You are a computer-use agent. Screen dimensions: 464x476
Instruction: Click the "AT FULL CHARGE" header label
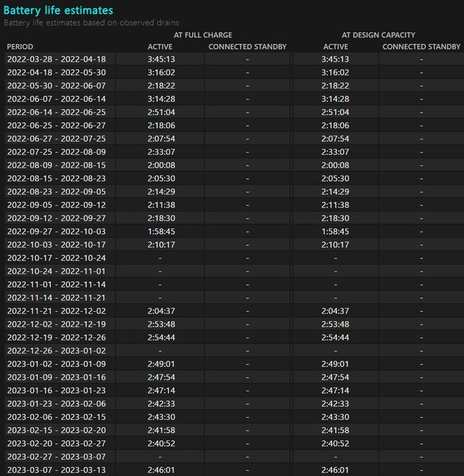pyautogui.click(x=203, y=35)
